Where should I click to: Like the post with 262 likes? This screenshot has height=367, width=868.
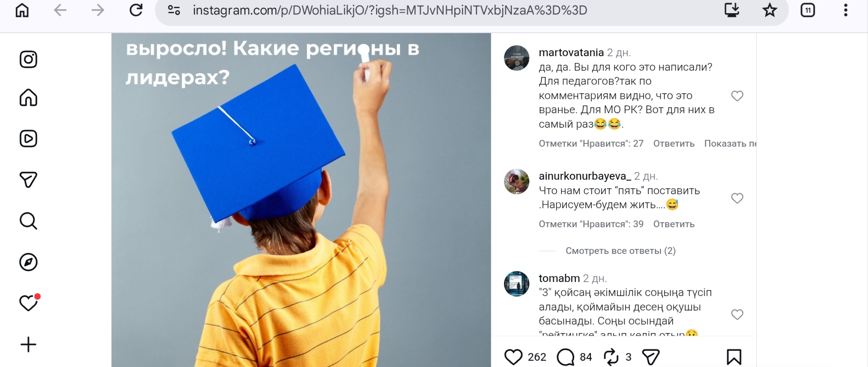pyautogui.click(x=513, y=357)
